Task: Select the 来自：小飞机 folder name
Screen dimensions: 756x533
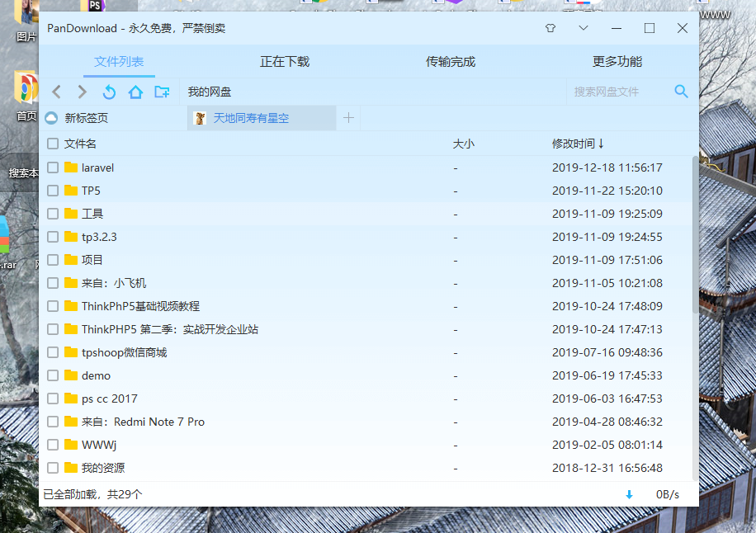Action: [x=114, y=283]
